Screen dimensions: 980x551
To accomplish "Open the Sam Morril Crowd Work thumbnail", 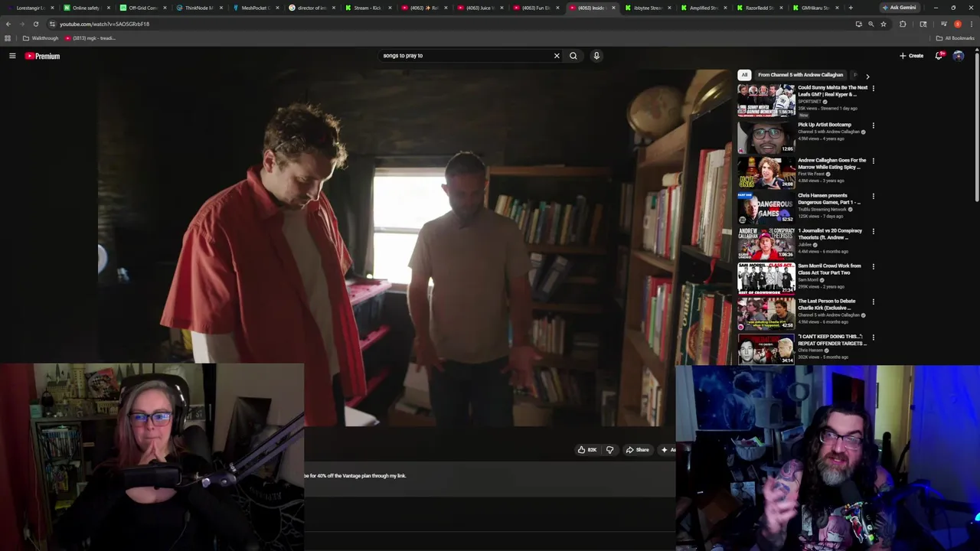I will click(766, 278).
